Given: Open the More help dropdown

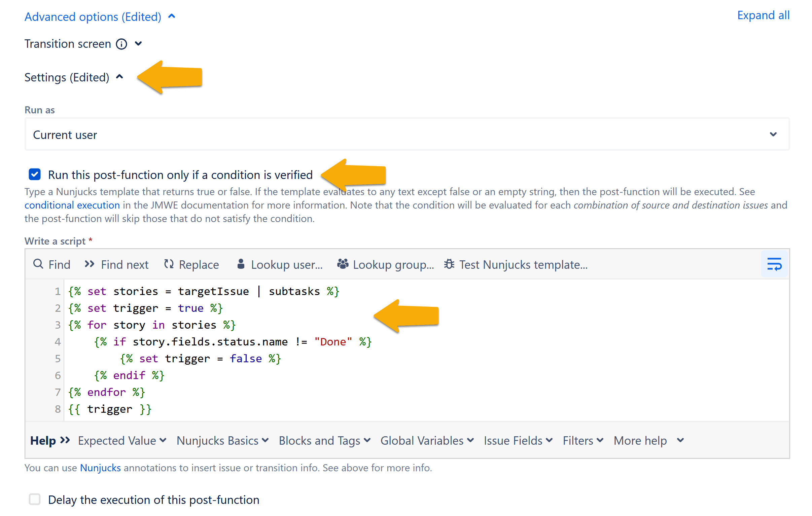Looking at the screenshot, I should pyautogui.click(x=649, y=441).
